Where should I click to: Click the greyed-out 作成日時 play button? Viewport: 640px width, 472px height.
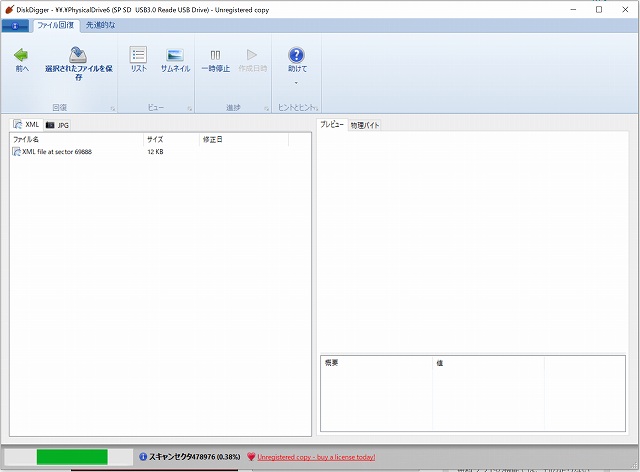252,60
